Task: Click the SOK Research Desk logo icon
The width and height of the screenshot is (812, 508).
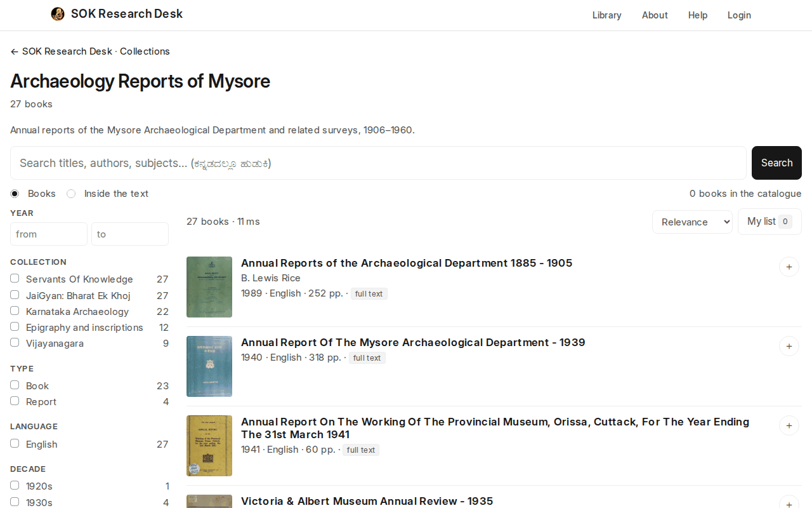Action: pos(58,14)
